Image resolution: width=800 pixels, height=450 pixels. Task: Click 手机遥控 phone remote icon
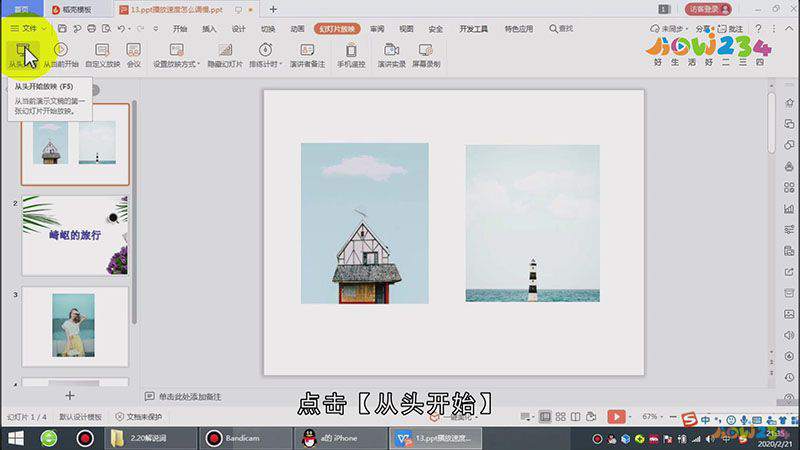(x=351, y=55)
